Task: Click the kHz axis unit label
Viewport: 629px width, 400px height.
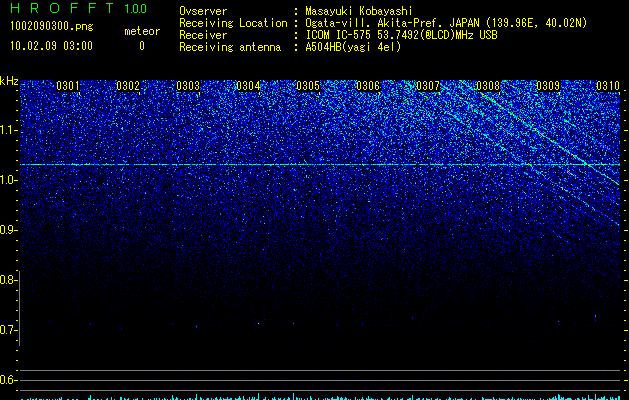Action: tap(9, 81)
